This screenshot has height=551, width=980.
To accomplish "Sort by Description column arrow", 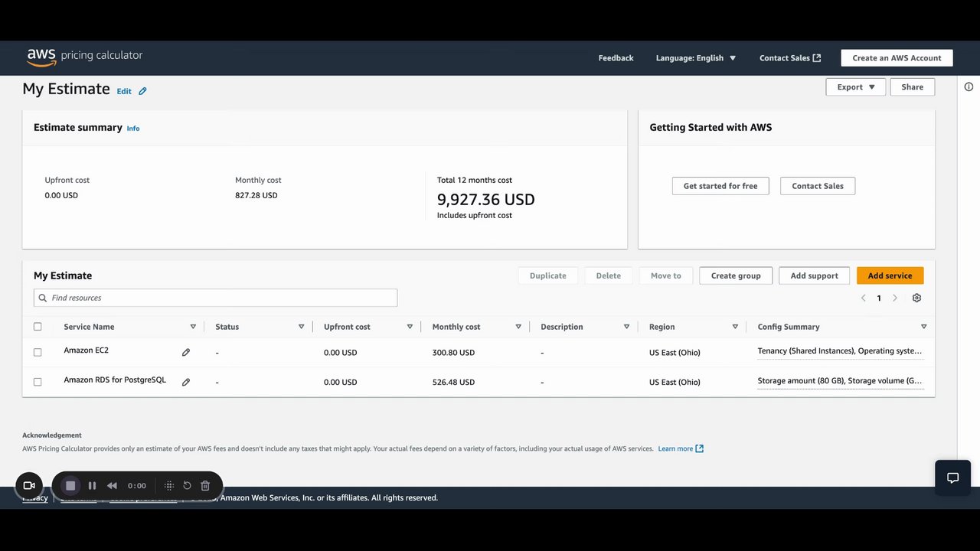I will tap(626, 327).
